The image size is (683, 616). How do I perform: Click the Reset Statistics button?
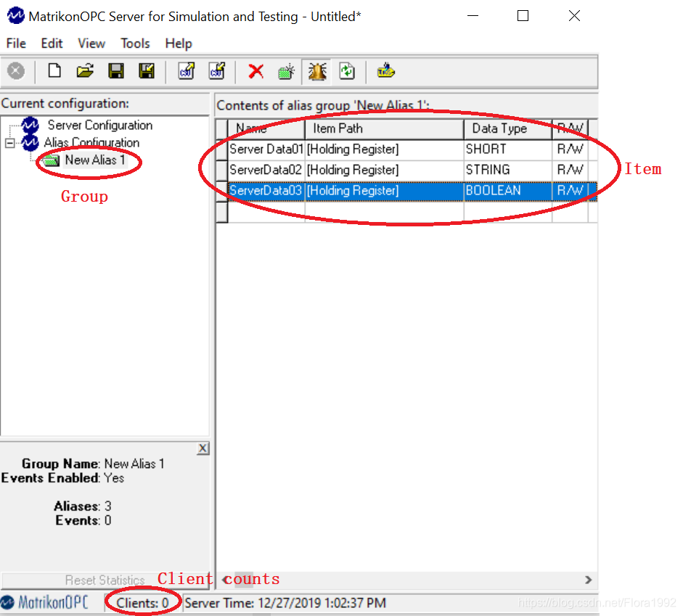click(105, 580)
